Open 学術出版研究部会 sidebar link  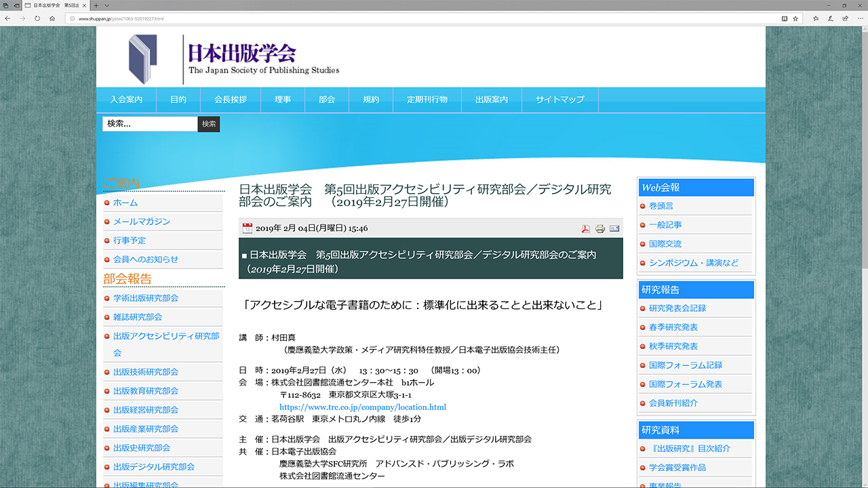146,298
